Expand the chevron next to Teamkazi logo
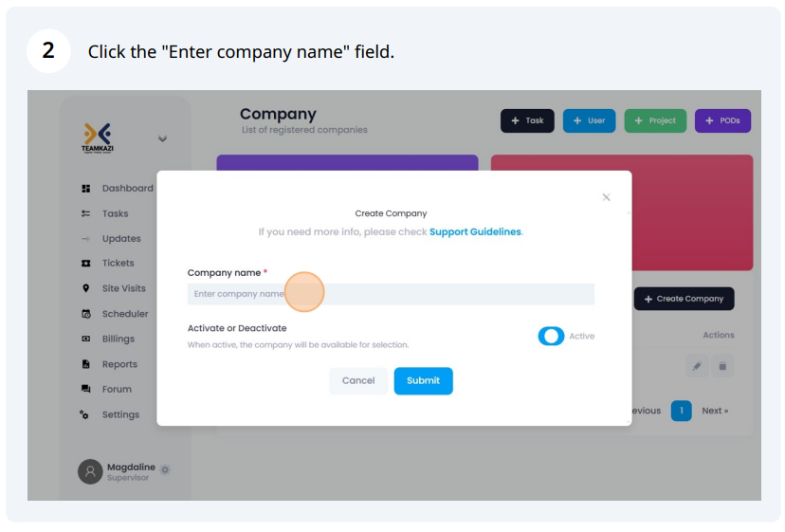This screenshot has height=532, width=785. pos(163,138)
